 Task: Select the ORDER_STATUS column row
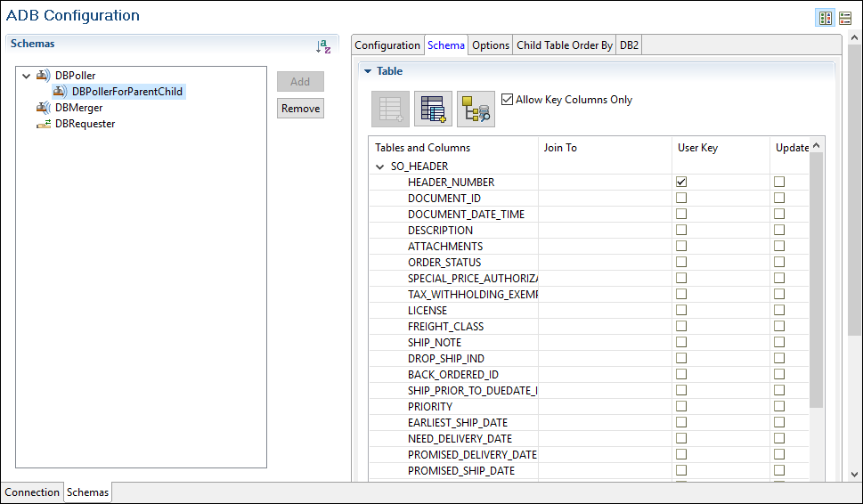click(444, 262)
